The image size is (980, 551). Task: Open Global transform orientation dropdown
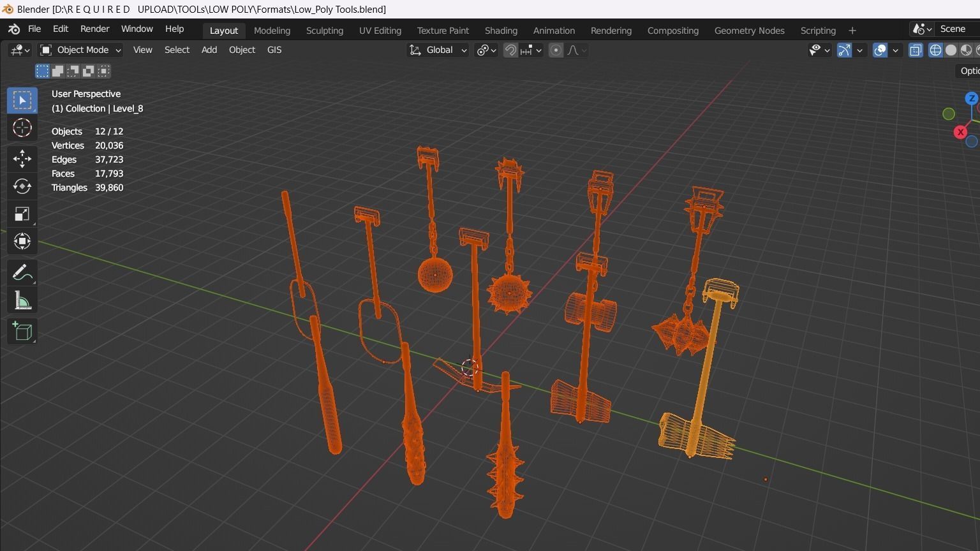coord(438,50)
